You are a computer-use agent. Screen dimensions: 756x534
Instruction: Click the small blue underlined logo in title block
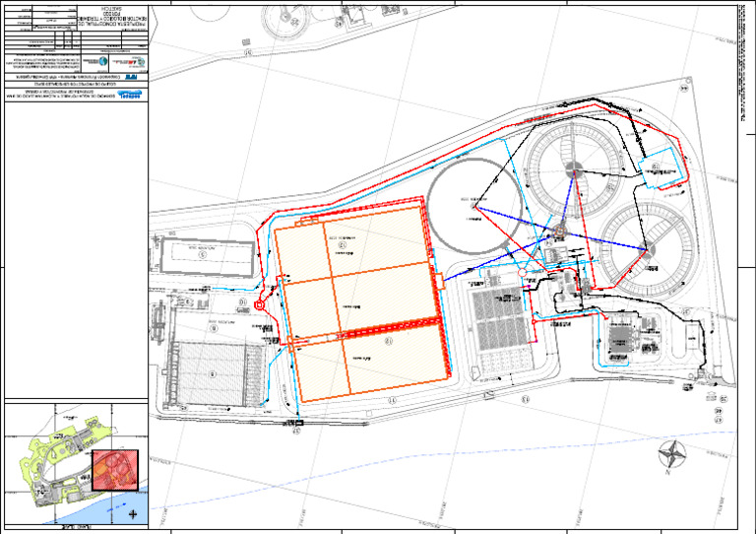132,77
